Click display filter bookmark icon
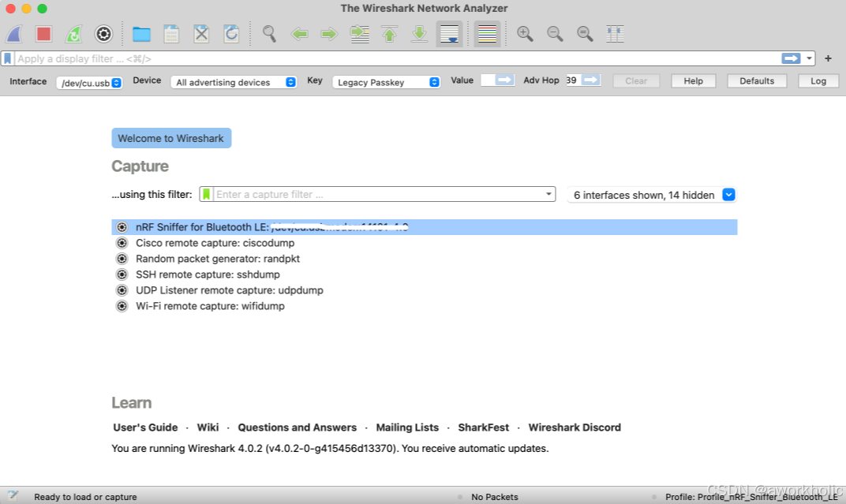The height and width of the screenshot is (504, 846). [8, 58]
